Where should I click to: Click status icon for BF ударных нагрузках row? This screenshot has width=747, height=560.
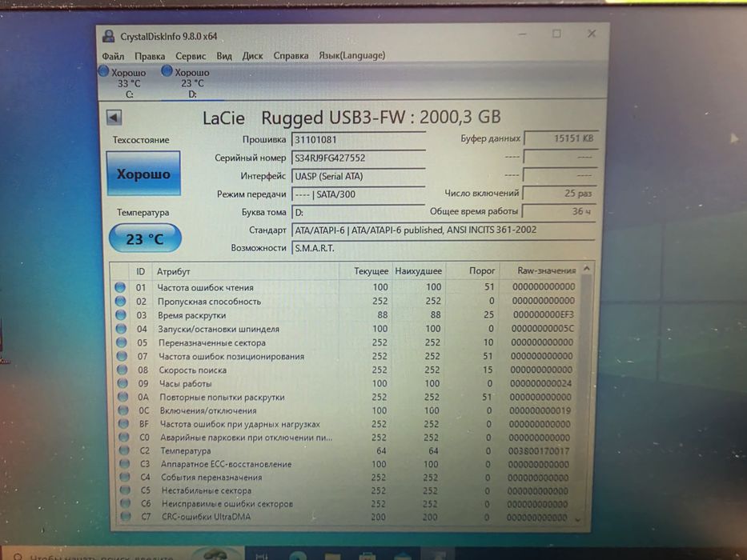pyautogui.click(x=124, y=423)
